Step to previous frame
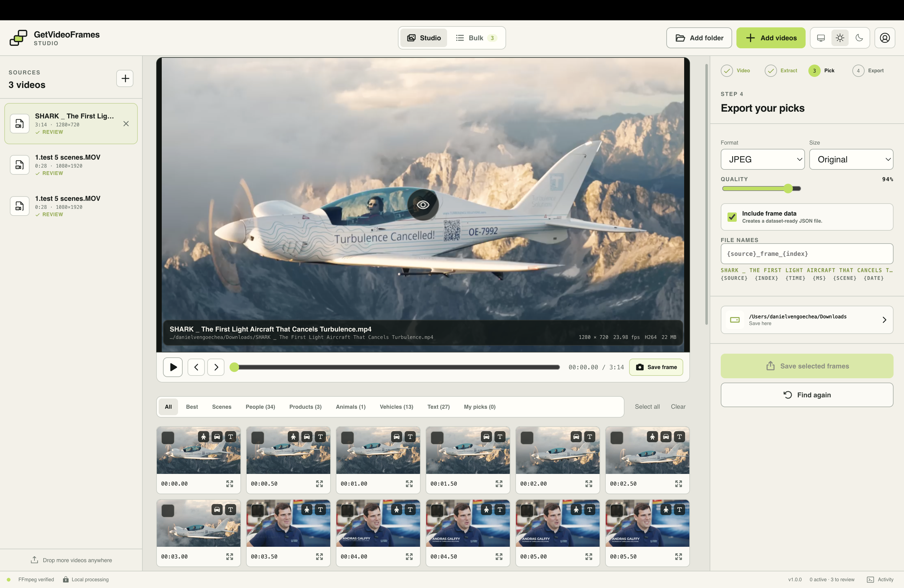This screenshot has width=904, height=588. tap(196, 367)
